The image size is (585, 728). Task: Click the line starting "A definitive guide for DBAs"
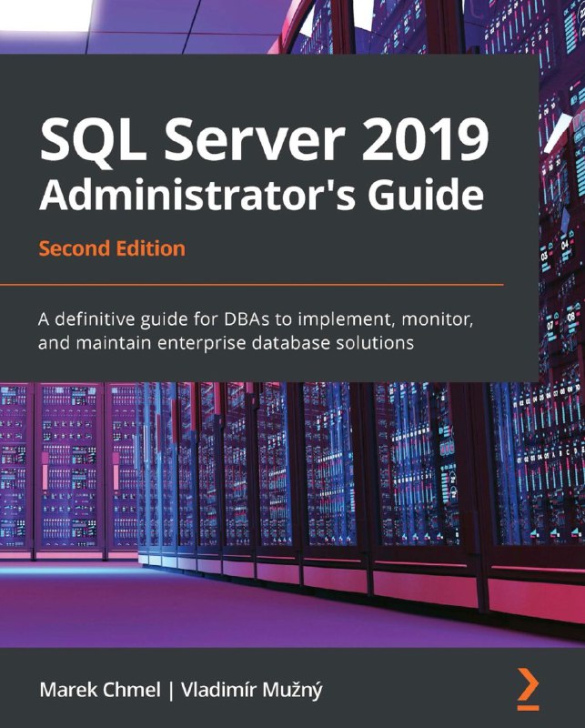point(256,320)
